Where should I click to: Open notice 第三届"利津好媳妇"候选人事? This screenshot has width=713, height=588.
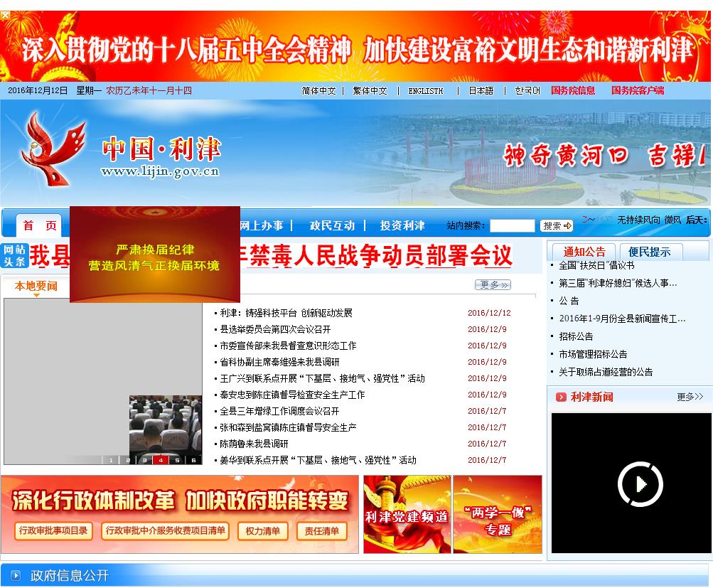618,283
